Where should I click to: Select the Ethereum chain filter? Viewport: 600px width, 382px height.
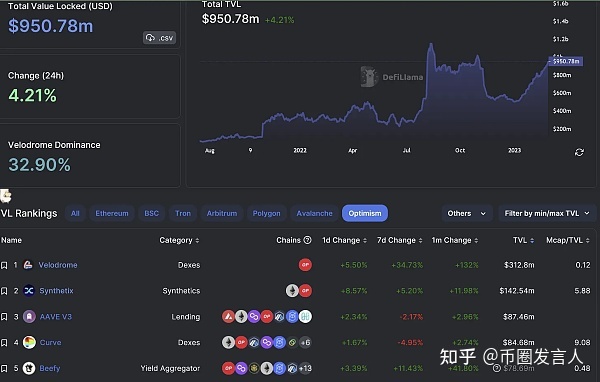[112, 213]
